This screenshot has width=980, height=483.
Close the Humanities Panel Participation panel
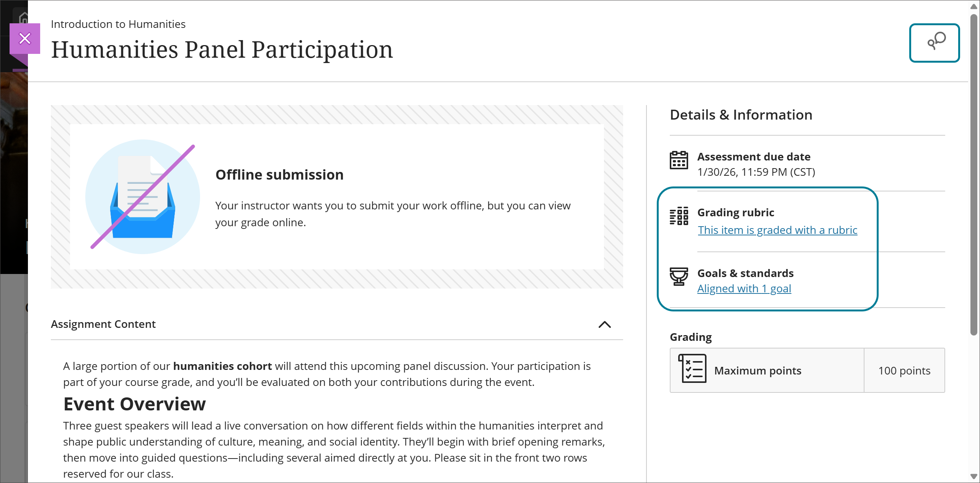point(25,38)
